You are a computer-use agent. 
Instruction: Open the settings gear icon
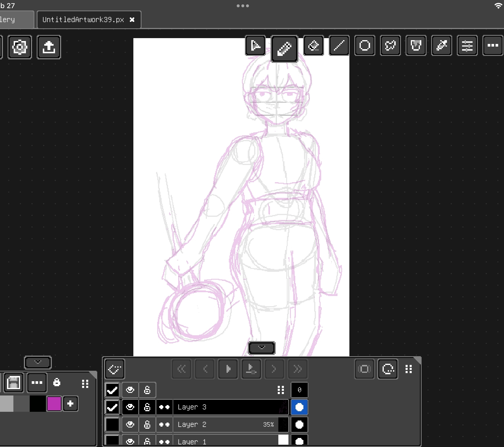click(x=20, y=47)
